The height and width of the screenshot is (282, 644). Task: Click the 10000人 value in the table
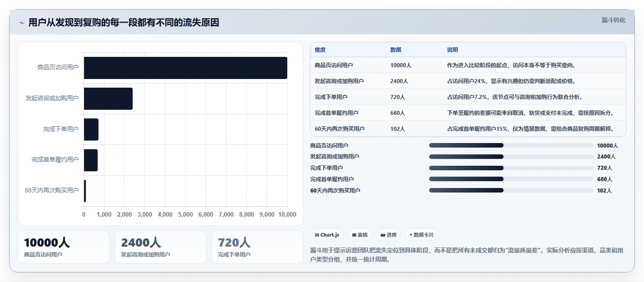coord(400,65)
